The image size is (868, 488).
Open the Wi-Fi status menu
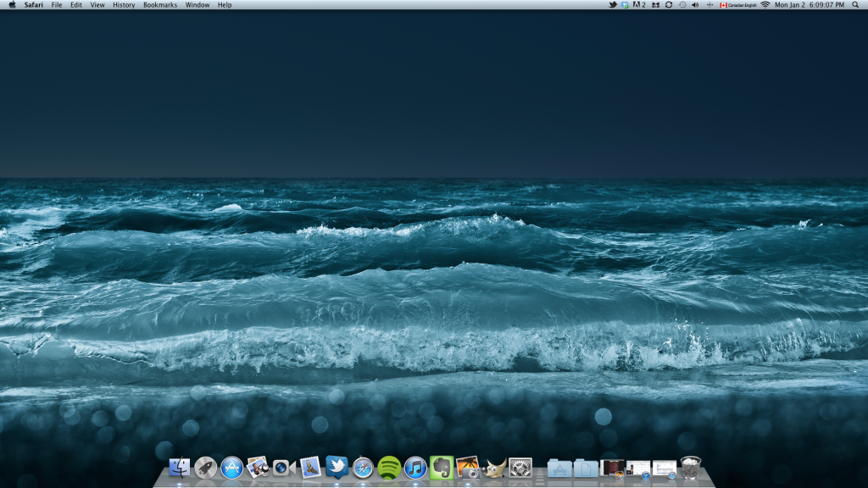pos(765,5)
